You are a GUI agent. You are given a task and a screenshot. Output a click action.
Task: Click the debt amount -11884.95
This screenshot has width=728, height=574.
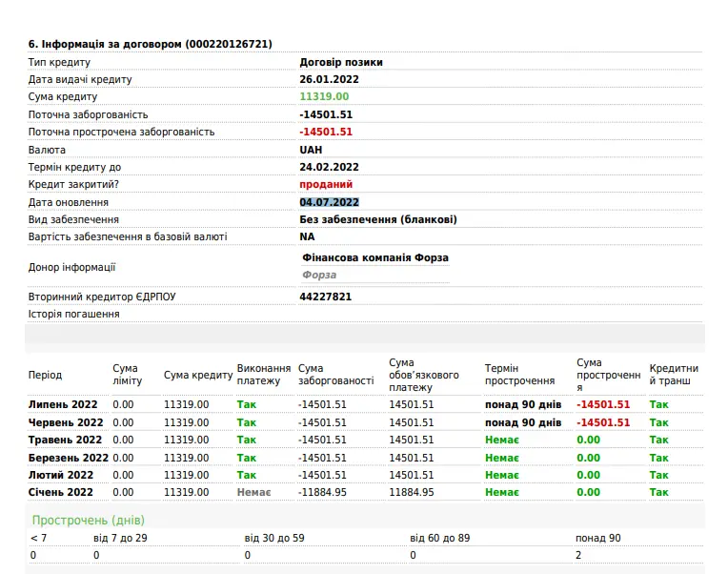pyautogui.click(x=322, y=492)
